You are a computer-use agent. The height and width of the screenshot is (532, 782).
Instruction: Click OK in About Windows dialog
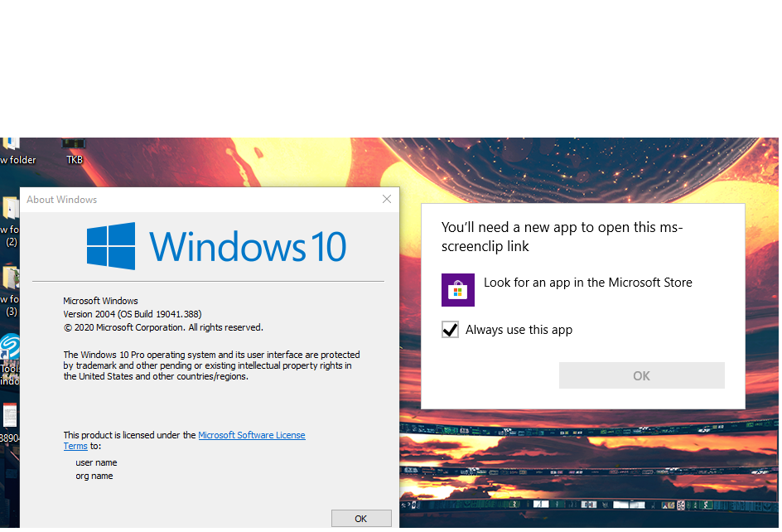click(361, 519)
